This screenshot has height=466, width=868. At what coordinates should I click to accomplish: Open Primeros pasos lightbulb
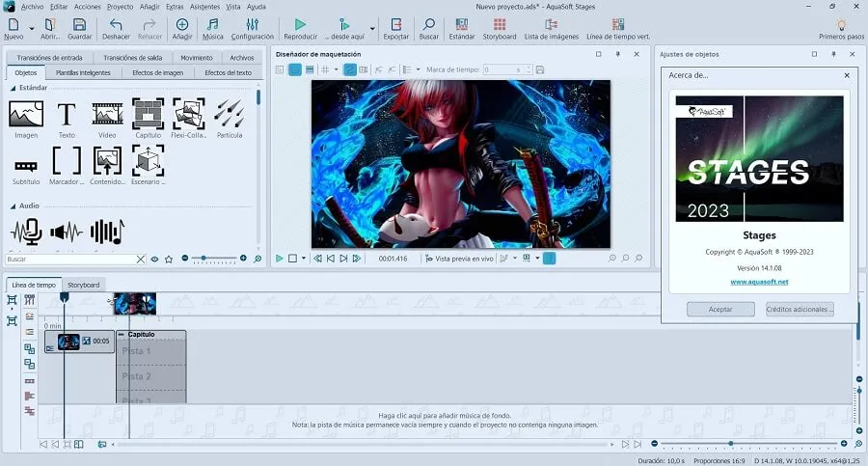[x=841, y=29]
